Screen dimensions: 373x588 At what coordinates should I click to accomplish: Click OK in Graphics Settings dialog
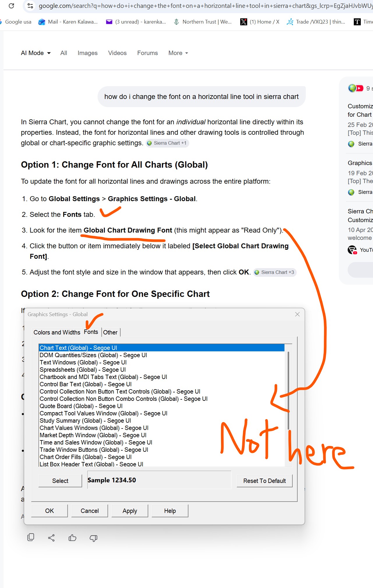(x=50, y=511)
